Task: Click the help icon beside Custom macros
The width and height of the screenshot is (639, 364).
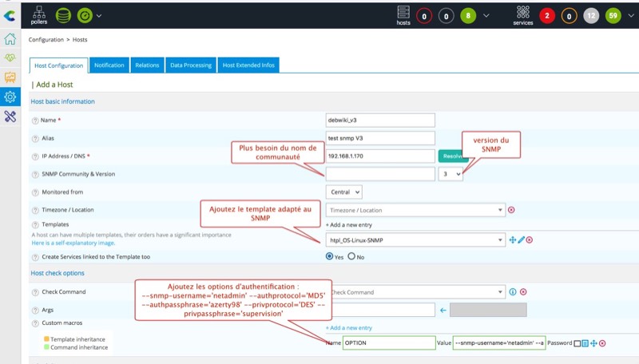Action: 35,322
